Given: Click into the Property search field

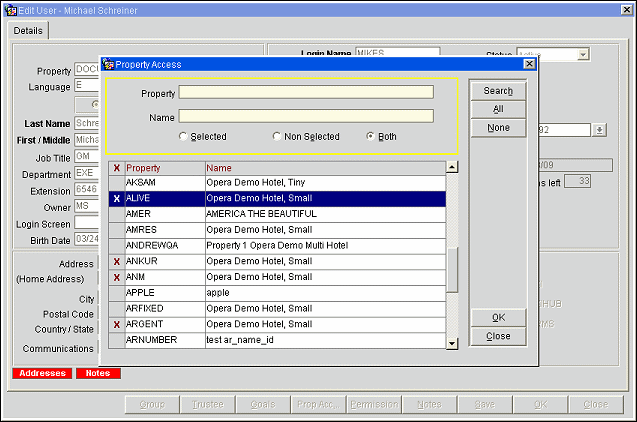Looking at the screenshot, I should click(x=306, y=92).
